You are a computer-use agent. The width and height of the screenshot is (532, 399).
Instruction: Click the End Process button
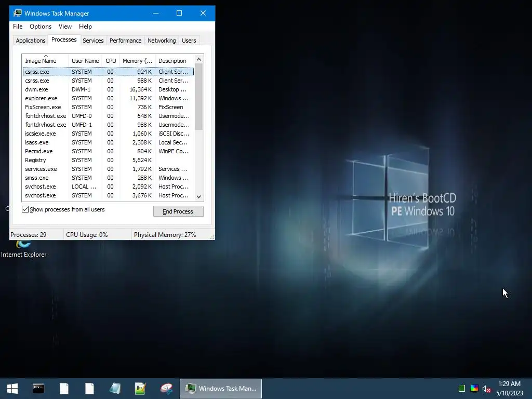coord(178,211)
